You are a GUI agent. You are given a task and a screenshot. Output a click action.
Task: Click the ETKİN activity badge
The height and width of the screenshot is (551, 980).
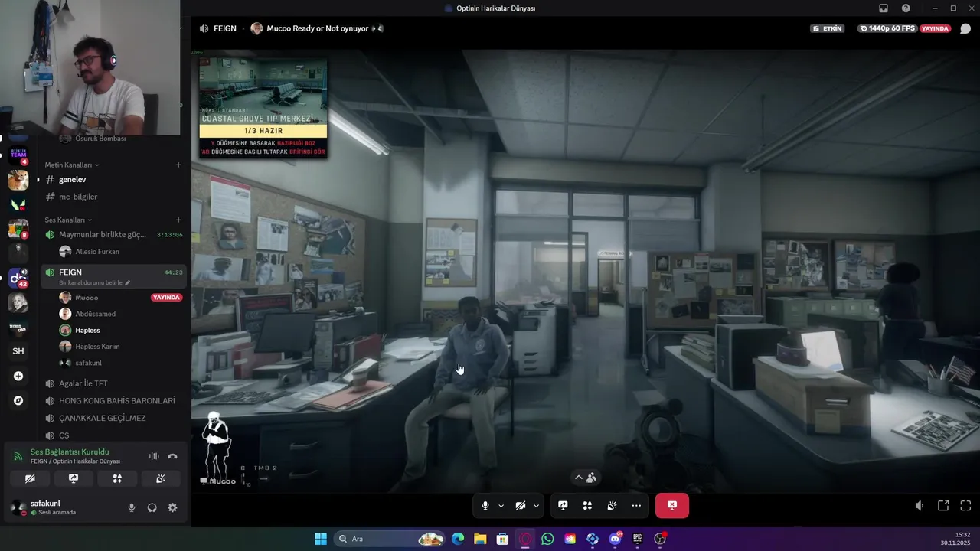pos(828,28)
